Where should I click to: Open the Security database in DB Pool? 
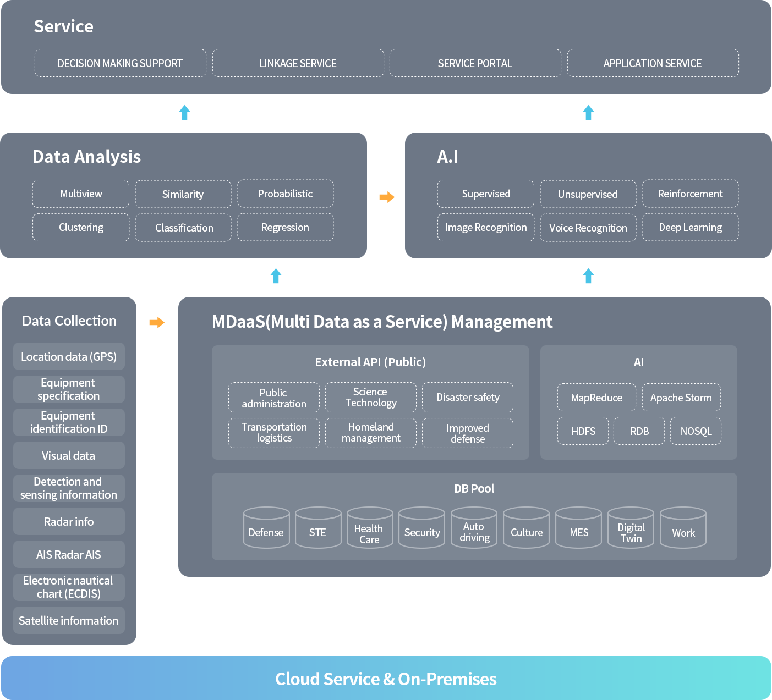pyautogui.click(x=421, y=527)
